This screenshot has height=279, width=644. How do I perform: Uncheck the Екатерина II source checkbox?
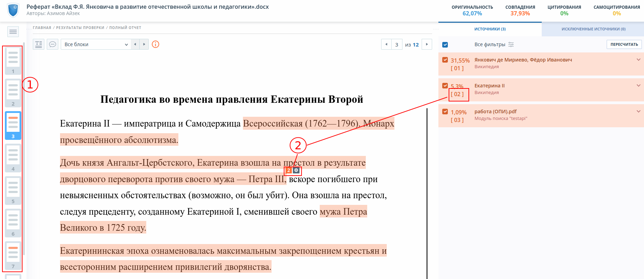445,86
